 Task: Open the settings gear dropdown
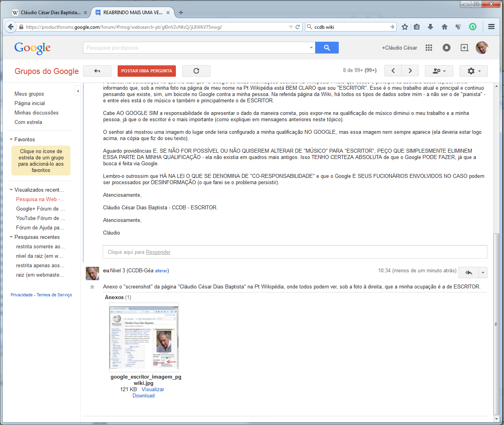[x=473, y=71]
